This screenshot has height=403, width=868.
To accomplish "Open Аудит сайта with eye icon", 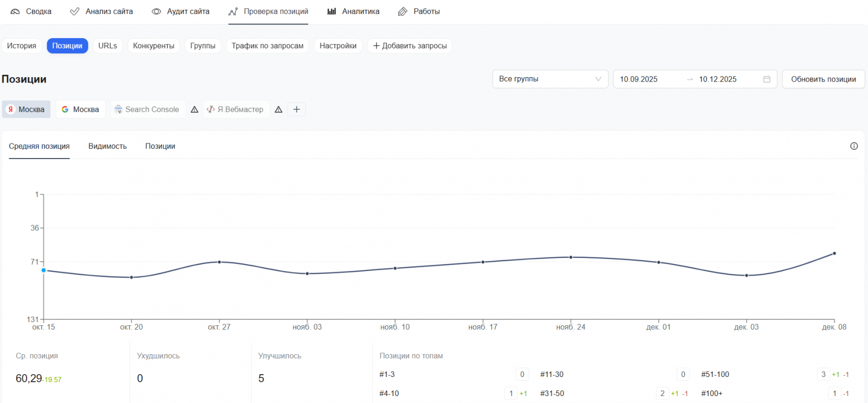I will point(181,11).
